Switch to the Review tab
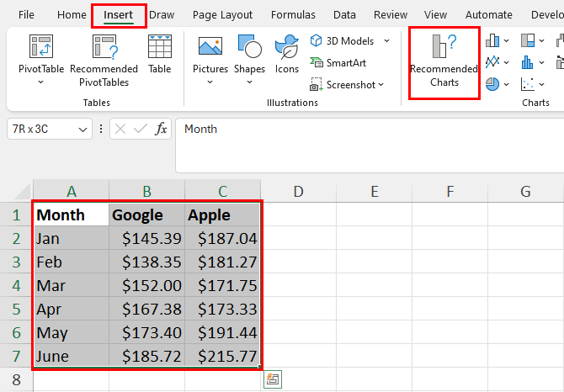The height and width of the screenshot is (392, 564). [391, 15]
